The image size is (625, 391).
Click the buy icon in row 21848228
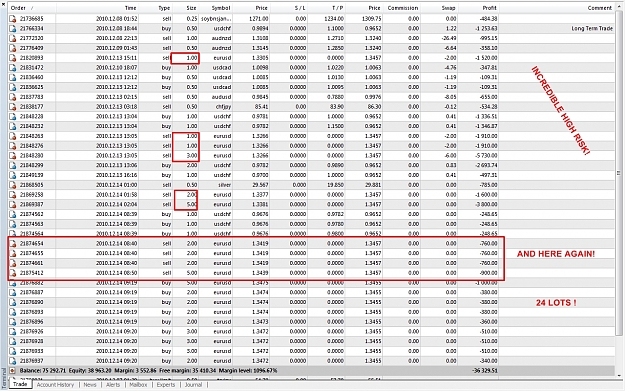(13, 116)
